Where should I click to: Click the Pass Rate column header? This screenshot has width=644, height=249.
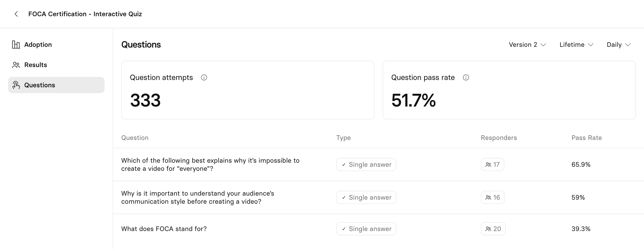coord(587,138)
